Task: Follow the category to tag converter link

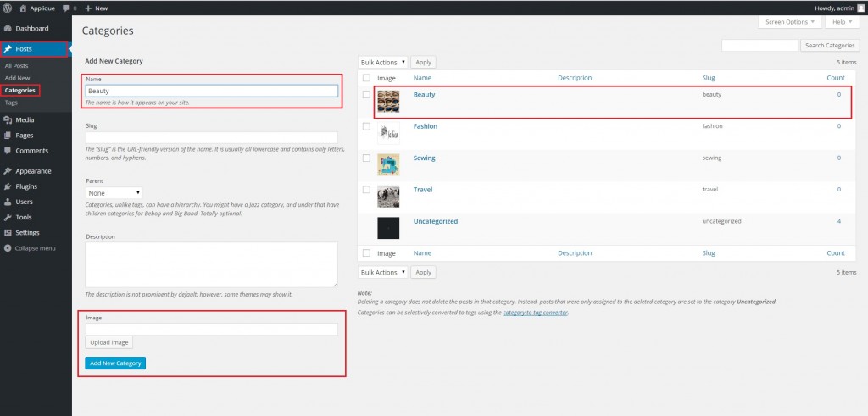Action: (x=535, y=313)
